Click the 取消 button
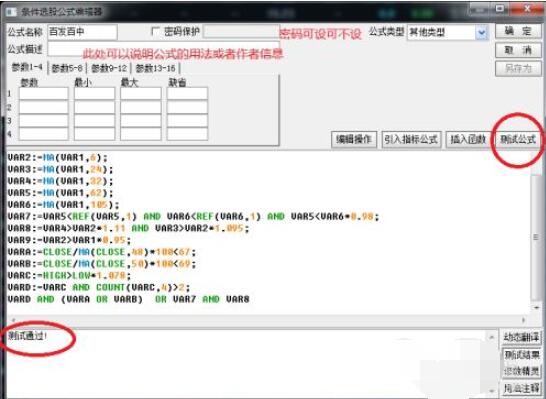 518,50
